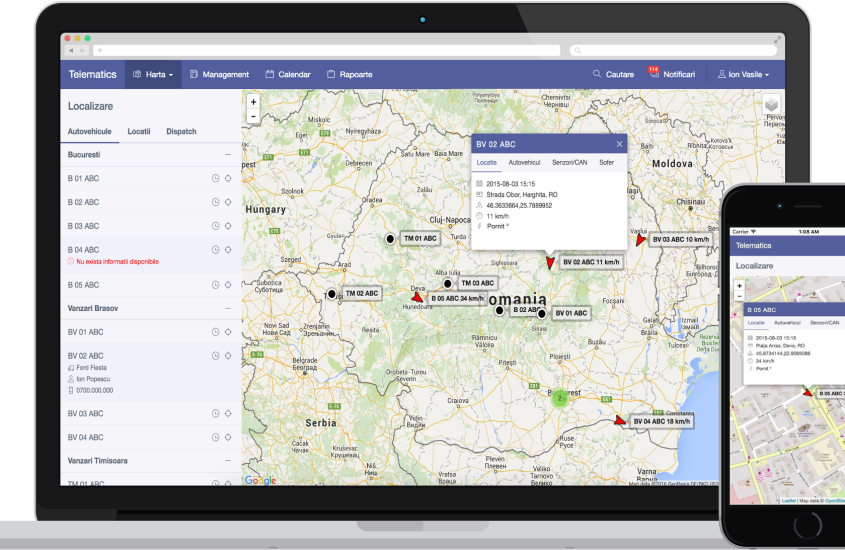Click the browser search field
Screen dimensions: 845x550
[673, 51]
